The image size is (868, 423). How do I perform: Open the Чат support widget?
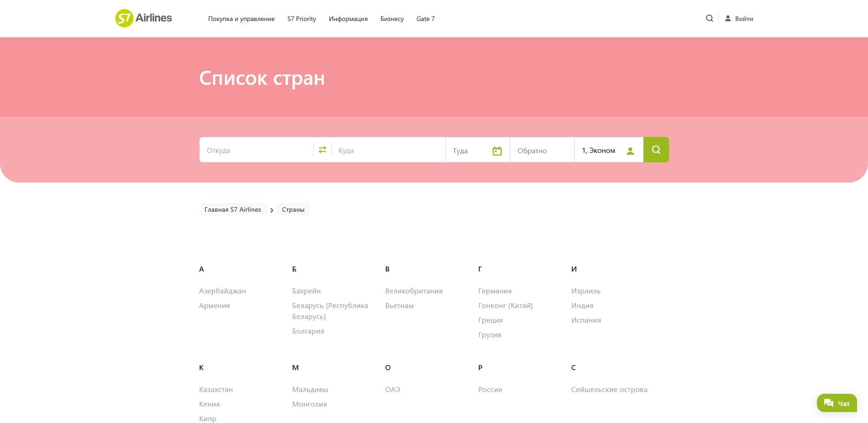[x=837, y=403]
